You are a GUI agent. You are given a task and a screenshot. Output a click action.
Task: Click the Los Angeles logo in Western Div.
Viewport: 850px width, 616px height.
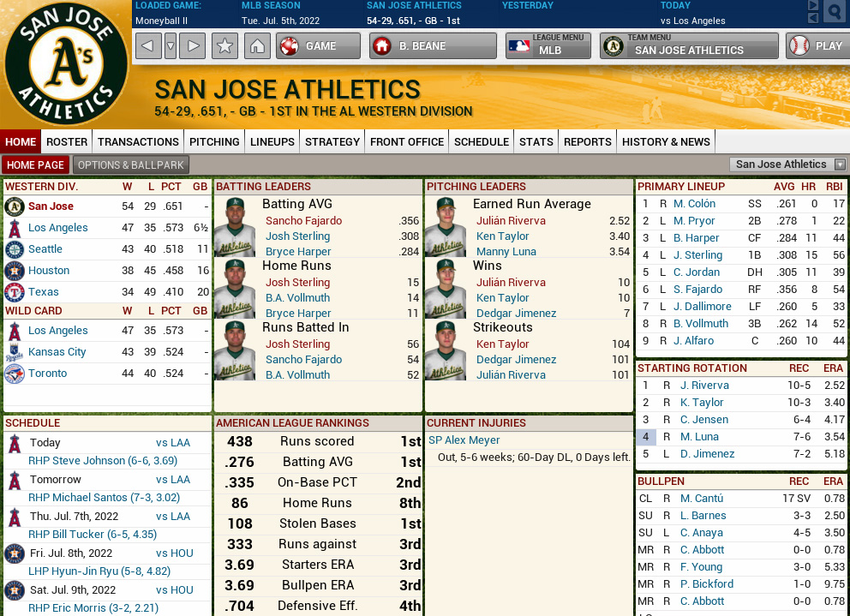[15, 228]
